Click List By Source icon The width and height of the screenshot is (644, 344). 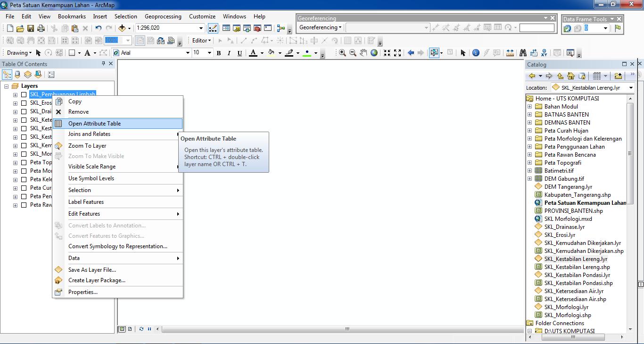pos(18,75)
